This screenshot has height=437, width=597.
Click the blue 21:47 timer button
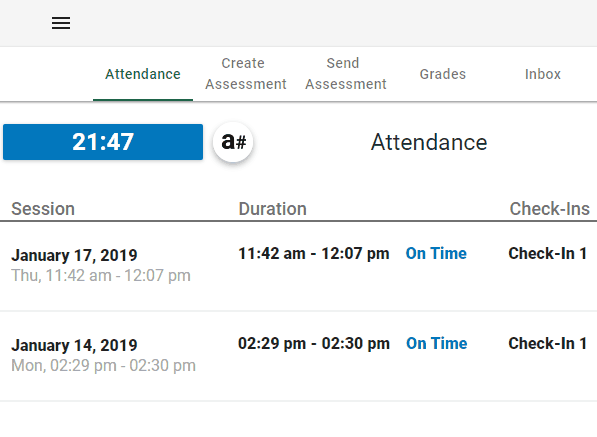(103, 142)
